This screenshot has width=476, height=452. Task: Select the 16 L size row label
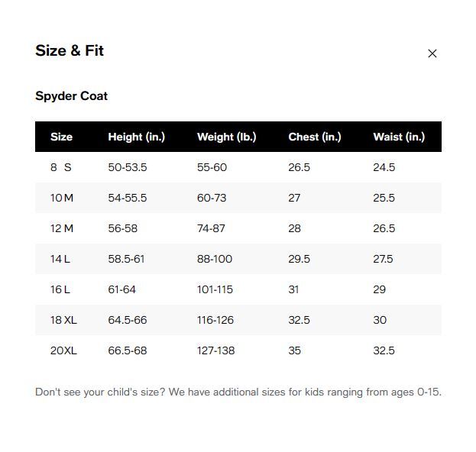(60, 289)
